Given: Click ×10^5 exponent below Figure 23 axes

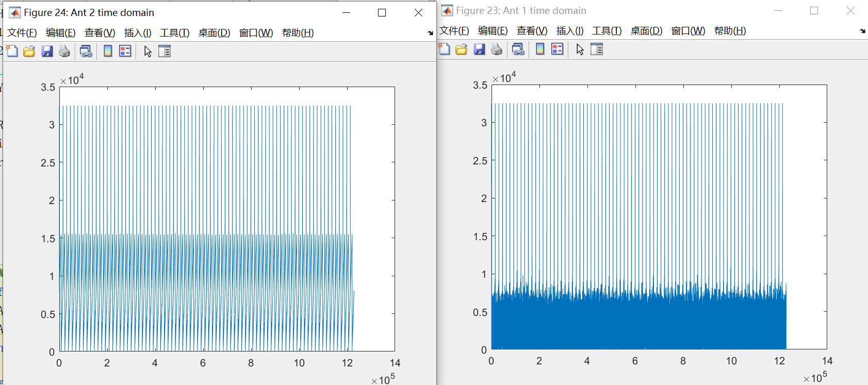Looking at the screenshot, I should coord(815,377).
